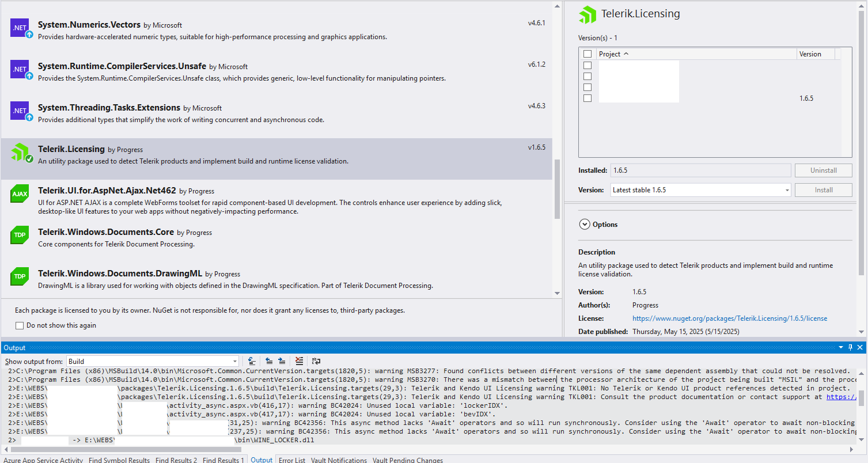Image resolution: width=868 pixels, height=463 pixels.
Task: Click the MSB3270 warning output line
Action: (x=432, y=379)
